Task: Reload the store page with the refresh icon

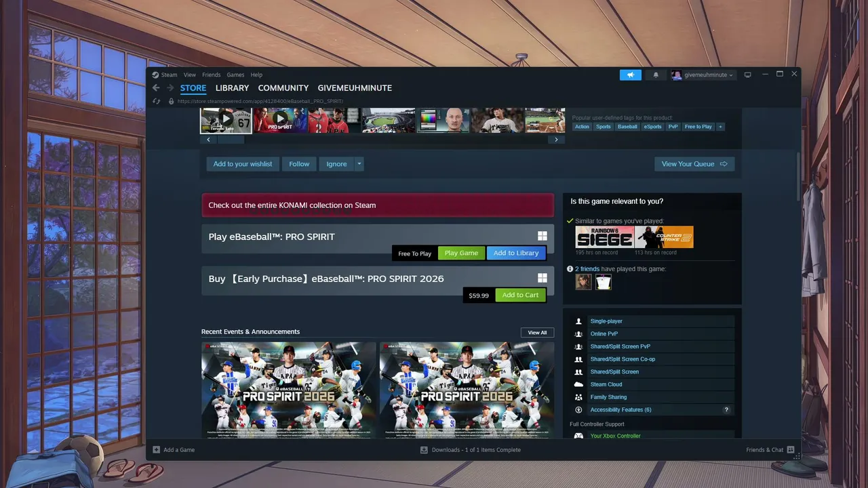Action: [x=156, y=101]
